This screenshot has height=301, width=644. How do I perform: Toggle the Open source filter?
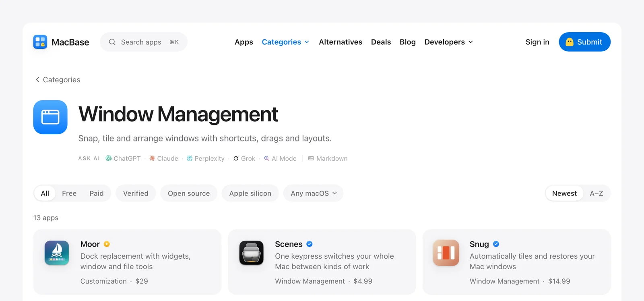tap(189, 193)
